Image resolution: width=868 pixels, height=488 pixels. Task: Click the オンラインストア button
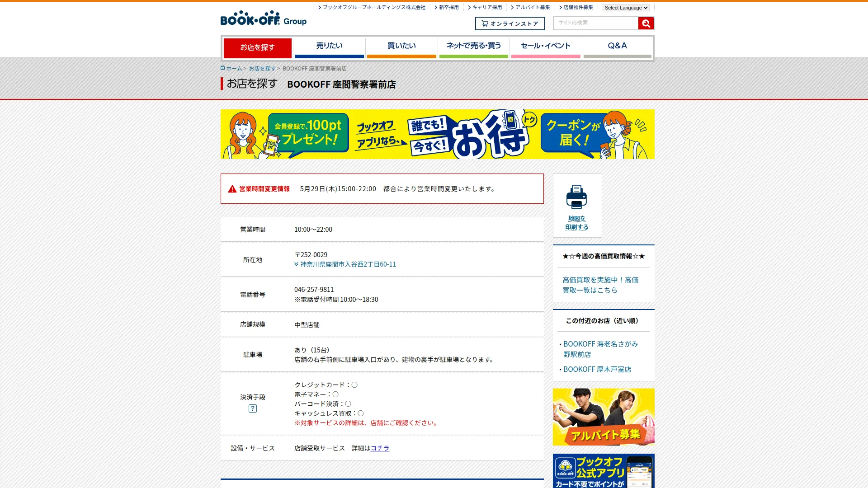point(510,23)
